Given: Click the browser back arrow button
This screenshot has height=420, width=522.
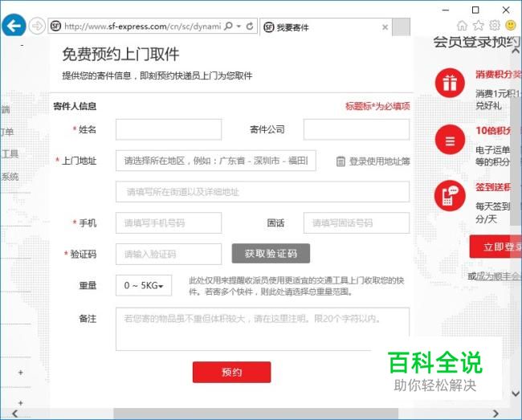Looking at the screenshot, I should coord(14,25).
